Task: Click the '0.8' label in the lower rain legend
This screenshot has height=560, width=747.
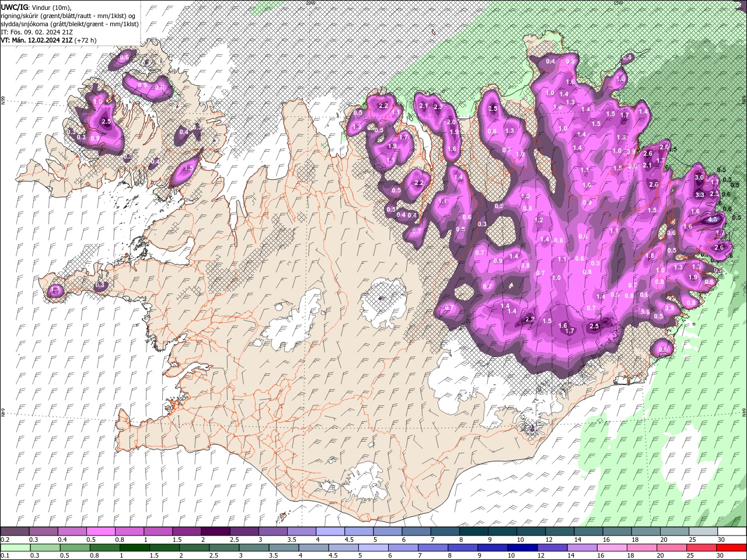Action: click(94, 556)
